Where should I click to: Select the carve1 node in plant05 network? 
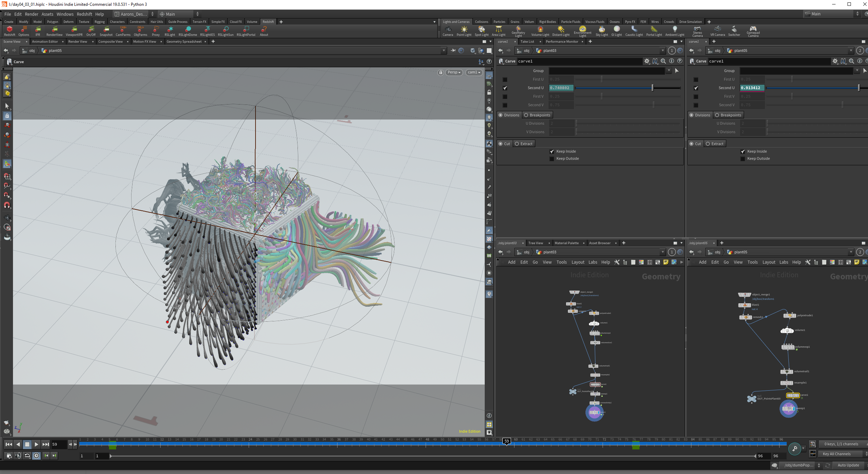point(793,395)
